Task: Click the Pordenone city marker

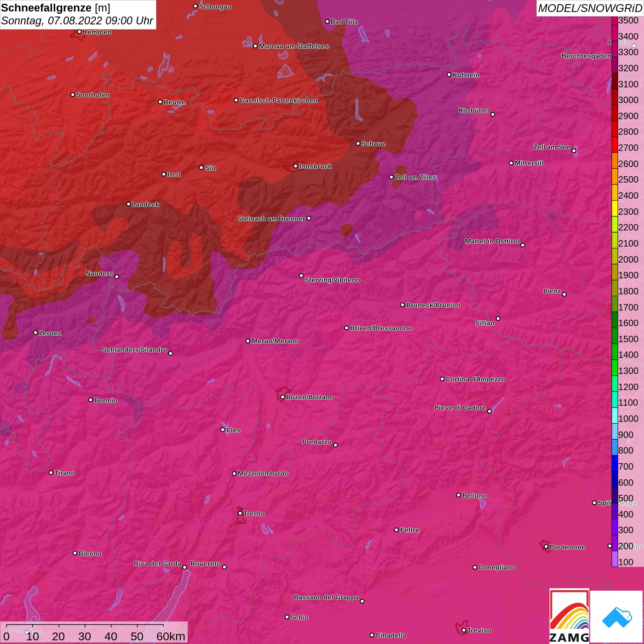Action: pos(546,547)
